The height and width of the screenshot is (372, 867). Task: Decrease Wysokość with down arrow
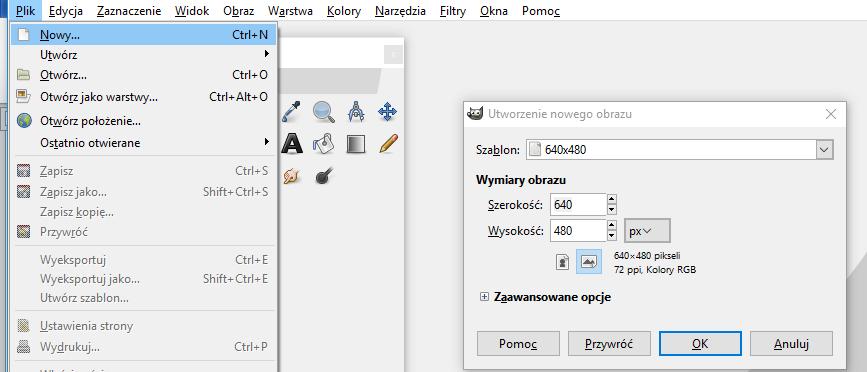612,235
